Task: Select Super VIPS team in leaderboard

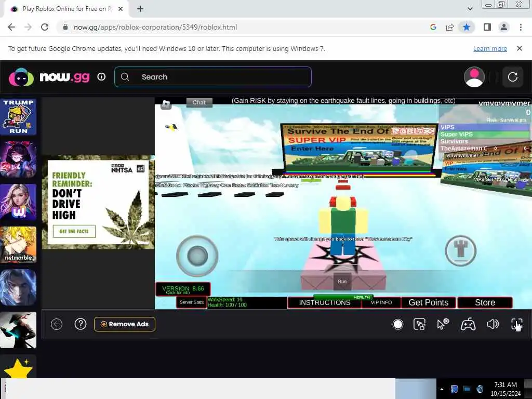Action: point(485,135)
